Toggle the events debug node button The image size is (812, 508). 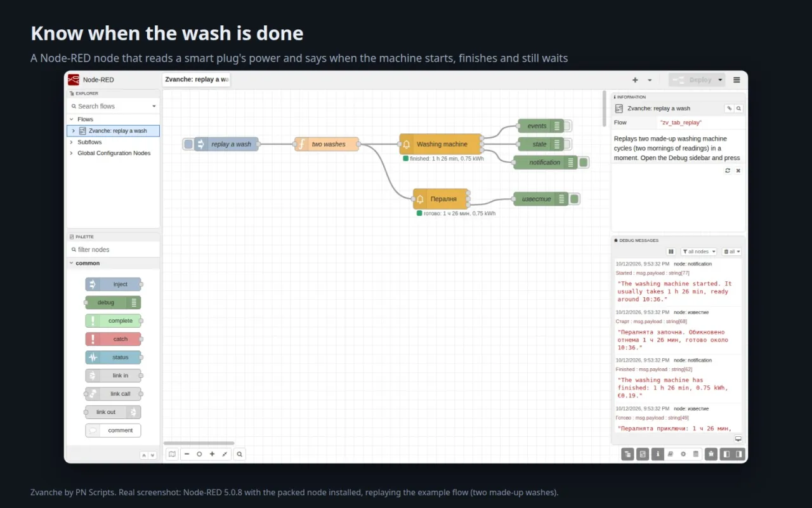point(567,126)
